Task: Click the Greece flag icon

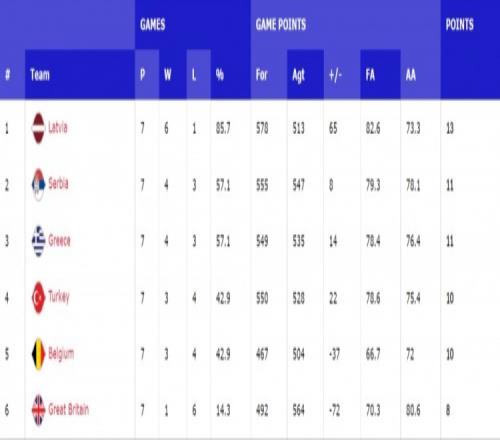Action: [38, 241]
